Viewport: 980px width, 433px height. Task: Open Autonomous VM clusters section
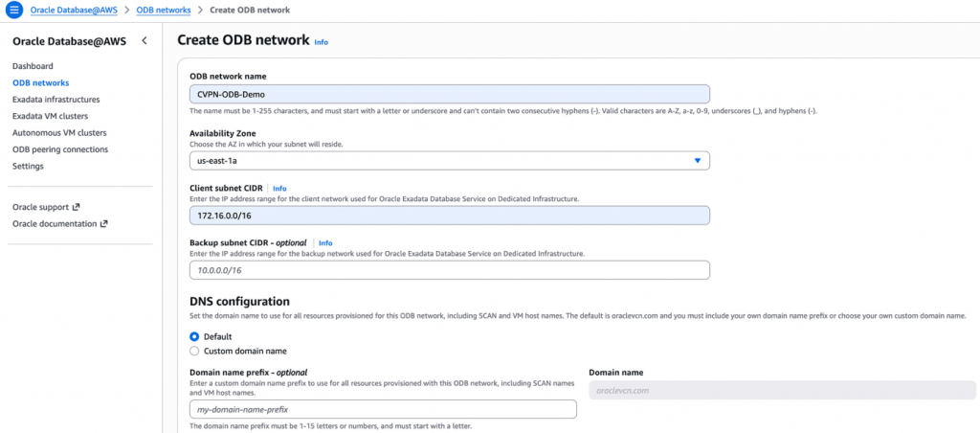(59, 133)
